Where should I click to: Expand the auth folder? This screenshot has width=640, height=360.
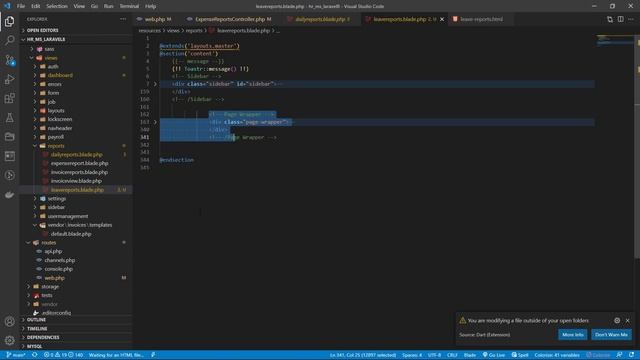pyautogui.click(x=53, y=67)
